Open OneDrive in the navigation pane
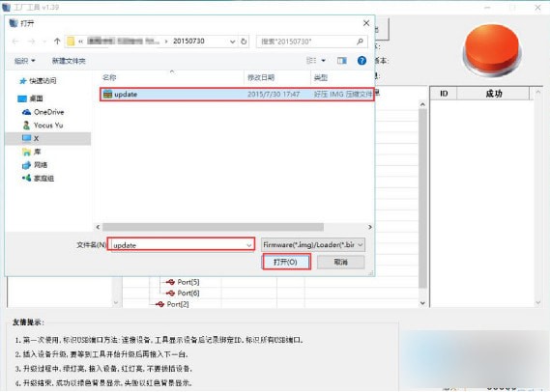This screenshot has width=550, height=392. coord(43,112)
